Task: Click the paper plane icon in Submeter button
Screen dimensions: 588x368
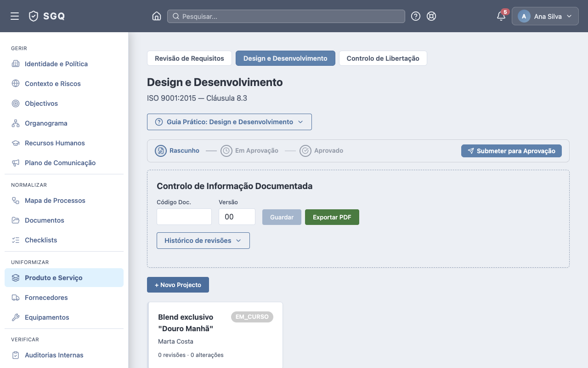Action: (x=471, y=151)
